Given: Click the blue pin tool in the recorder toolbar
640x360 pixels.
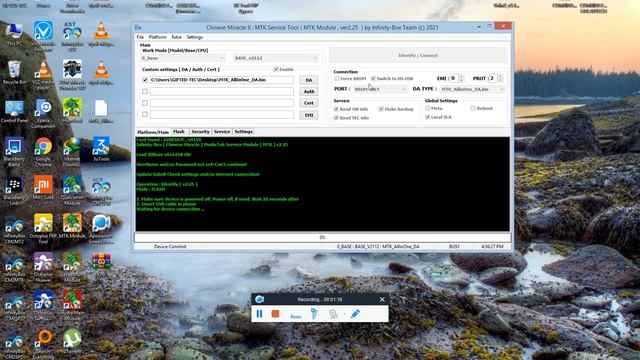Looking at the screenshot, I should point(314,313).
